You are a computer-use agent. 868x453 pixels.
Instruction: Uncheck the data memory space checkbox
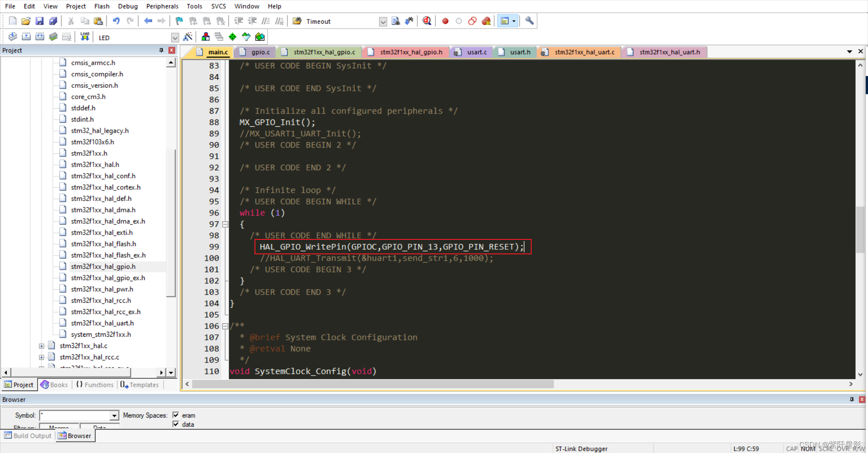coord(176,424)
